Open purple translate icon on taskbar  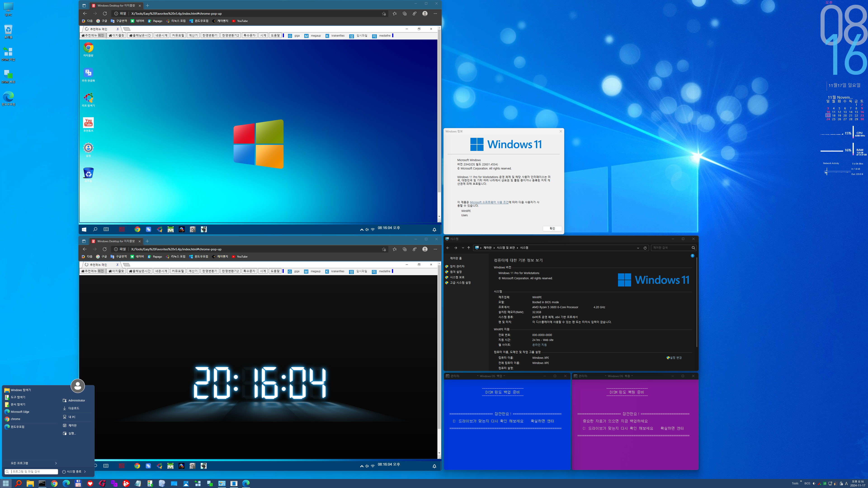coord(114,483)
